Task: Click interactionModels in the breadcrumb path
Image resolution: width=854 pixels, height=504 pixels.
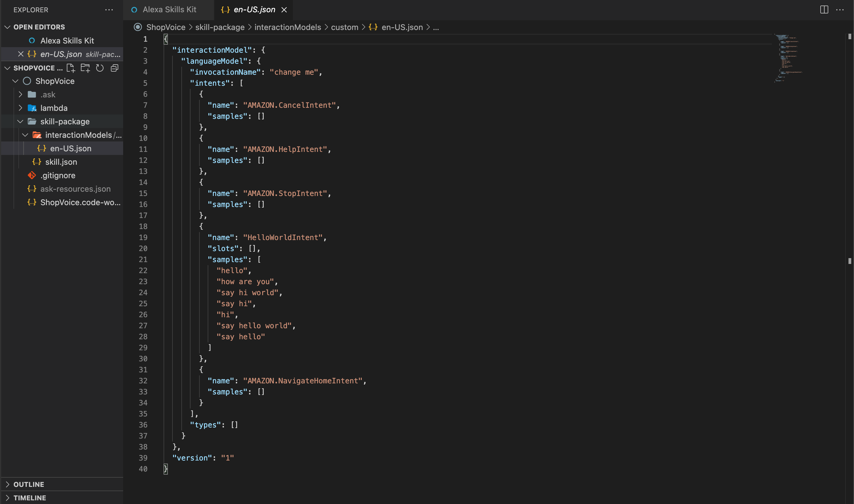Action: (x=287, y=27)
